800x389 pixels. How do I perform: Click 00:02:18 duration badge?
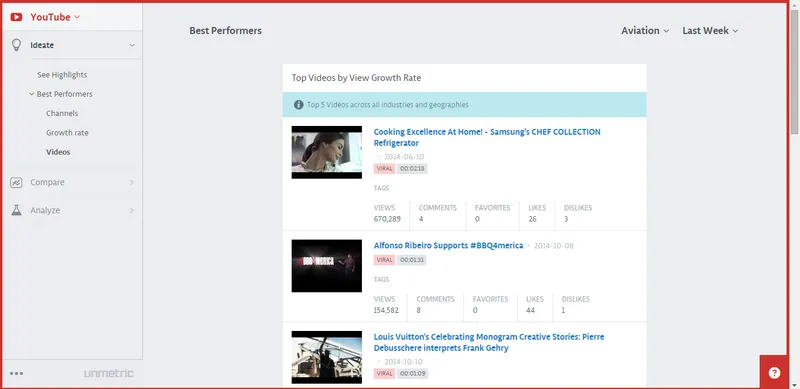click(x=412, y=168)
